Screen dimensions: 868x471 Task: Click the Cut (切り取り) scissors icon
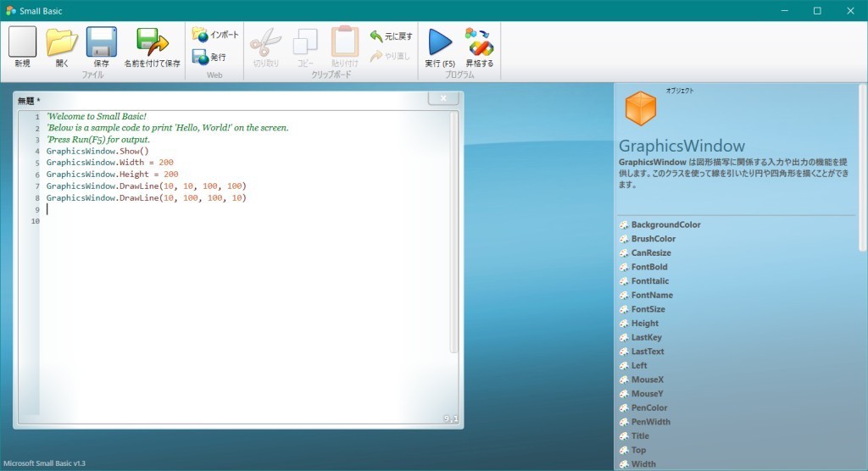265,42
